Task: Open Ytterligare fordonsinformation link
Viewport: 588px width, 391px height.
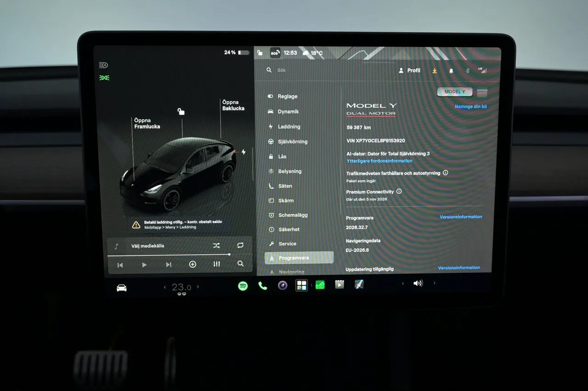Action: pos(379,161)
